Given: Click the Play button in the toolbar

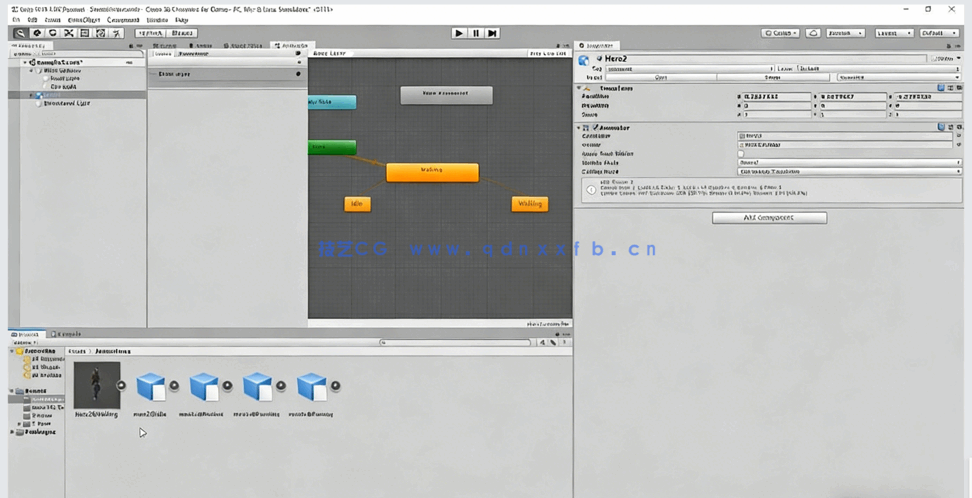Looking at the screenshot, I should pos(459,33).
